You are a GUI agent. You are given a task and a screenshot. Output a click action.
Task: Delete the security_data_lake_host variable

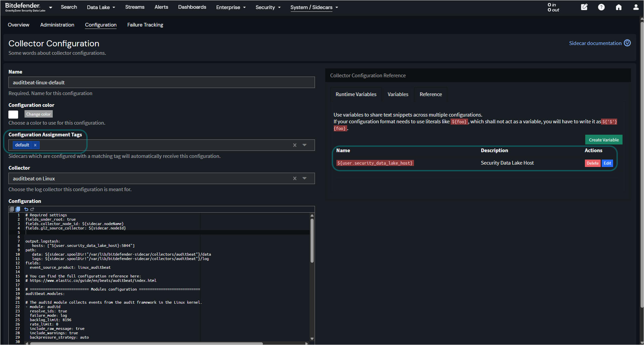click(593, 163)
